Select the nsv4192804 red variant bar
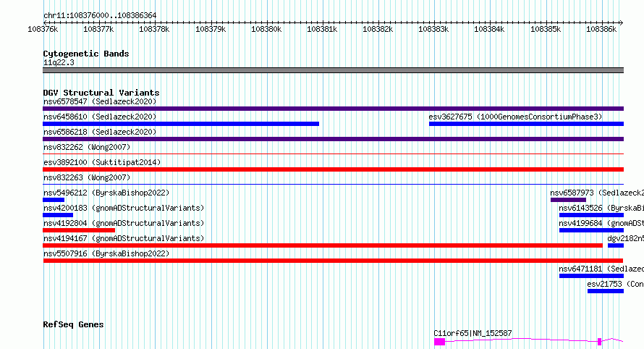Image resolution: width=644 pixels, height=349 pixels. pos(79,230)
